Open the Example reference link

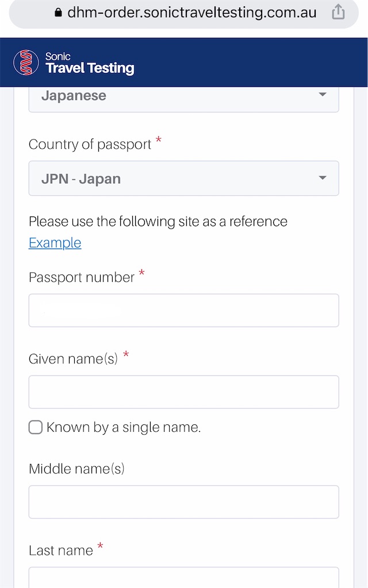tap(55, 243)
